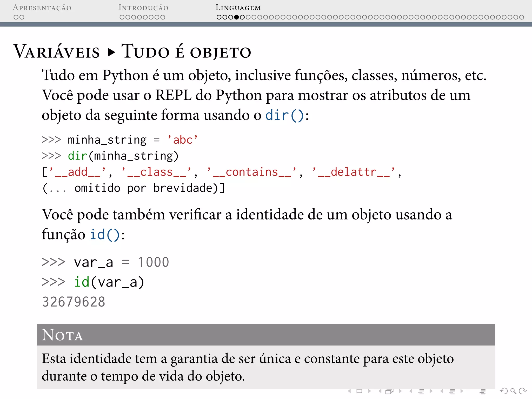Go to previous frame arrow
This screenshot has width=532, height=399.
pos(380,391)
